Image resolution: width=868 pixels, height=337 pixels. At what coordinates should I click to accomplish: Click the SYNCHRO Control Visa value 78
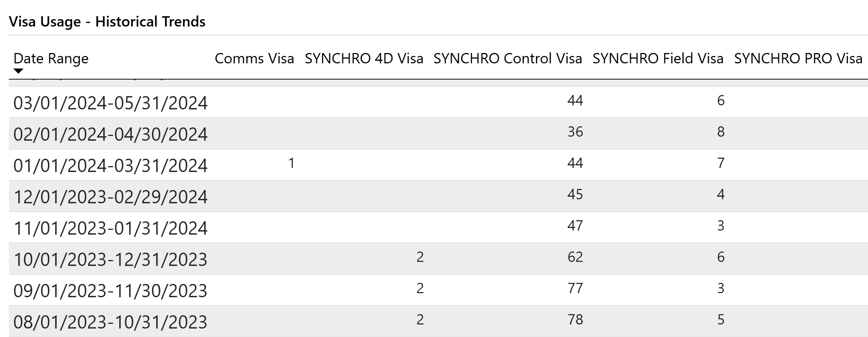575,320
